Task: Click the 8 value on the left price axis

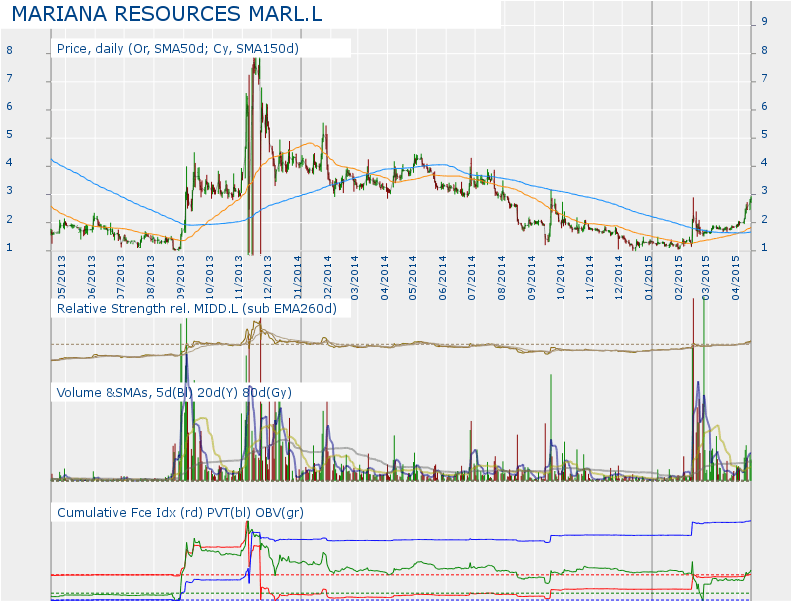Action: 9,50
